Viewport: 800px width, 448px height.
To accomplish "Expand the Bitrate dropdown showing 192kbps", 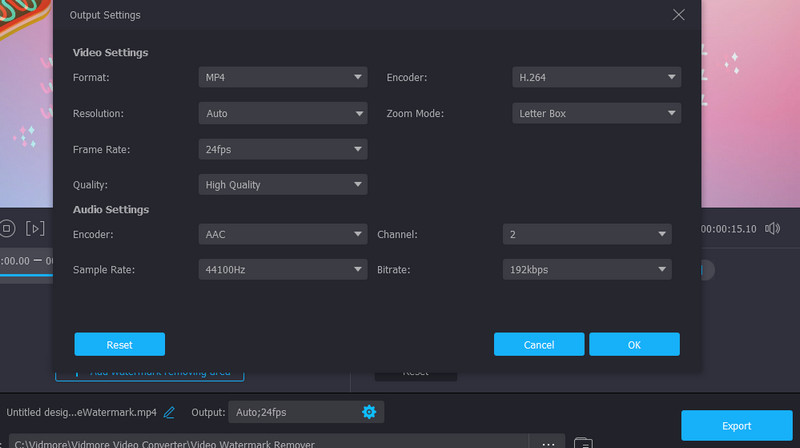I will pyautogui.click(x=586, y=269).
